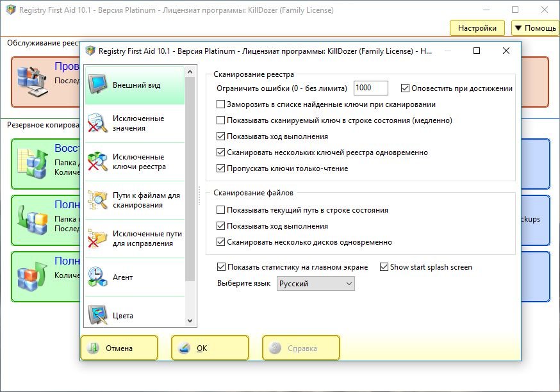
Task: Toggle Пропускать ключи только-чтение checkbox
Action: coord(220,168)
